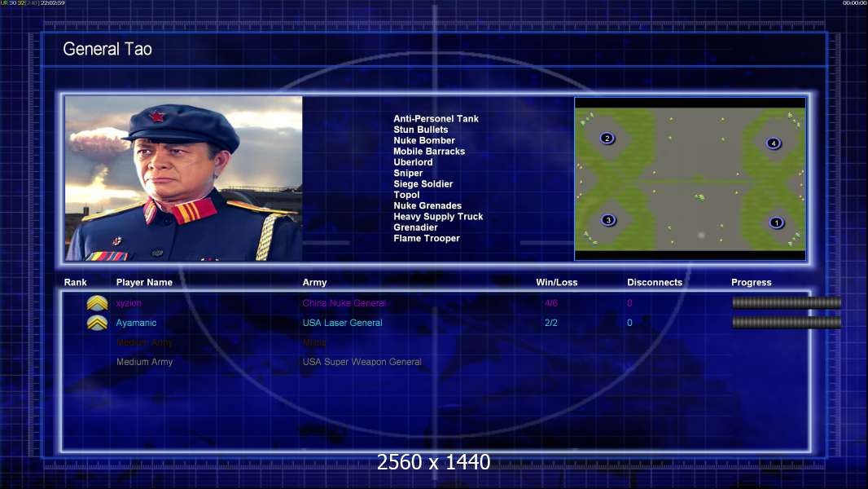Click "Uberlord" in the unit list

(x=413, y=162)
